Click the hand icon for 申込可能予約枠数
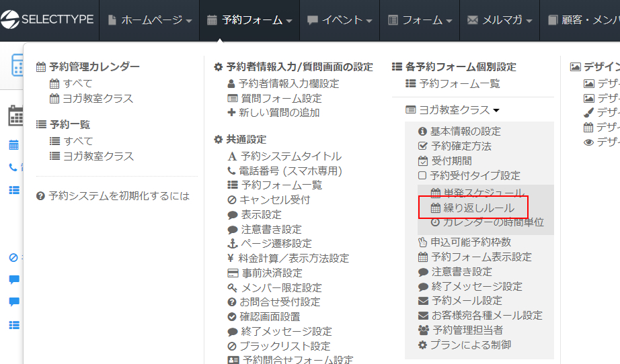This screenshot has width=620, height=364. pyautogui.click(x=422, y=242)
